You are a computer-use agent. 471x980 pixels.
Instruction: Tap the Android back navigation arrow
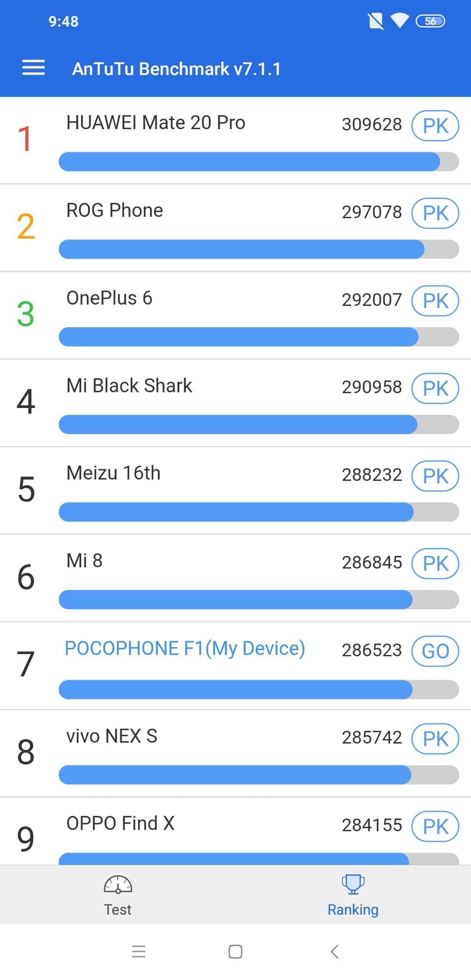[334, 952]
